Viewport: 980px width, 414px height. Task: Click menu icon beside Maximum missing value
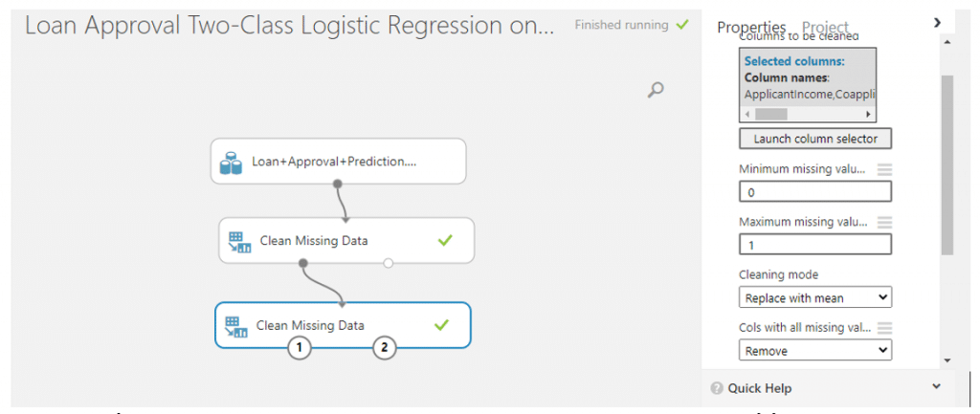tap(884, 223)
